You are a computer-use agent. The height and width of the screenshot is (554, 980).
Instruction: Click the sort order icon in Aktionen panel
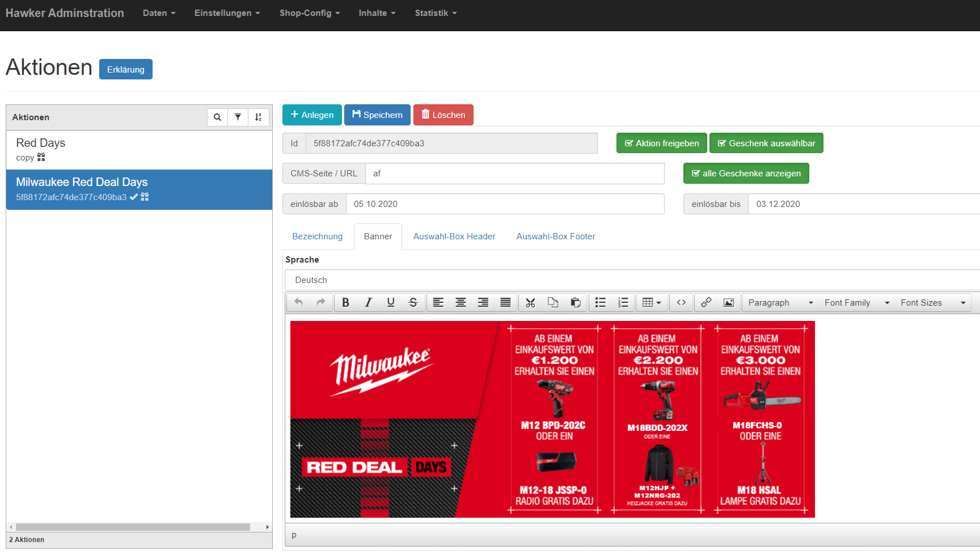[258, 117]
